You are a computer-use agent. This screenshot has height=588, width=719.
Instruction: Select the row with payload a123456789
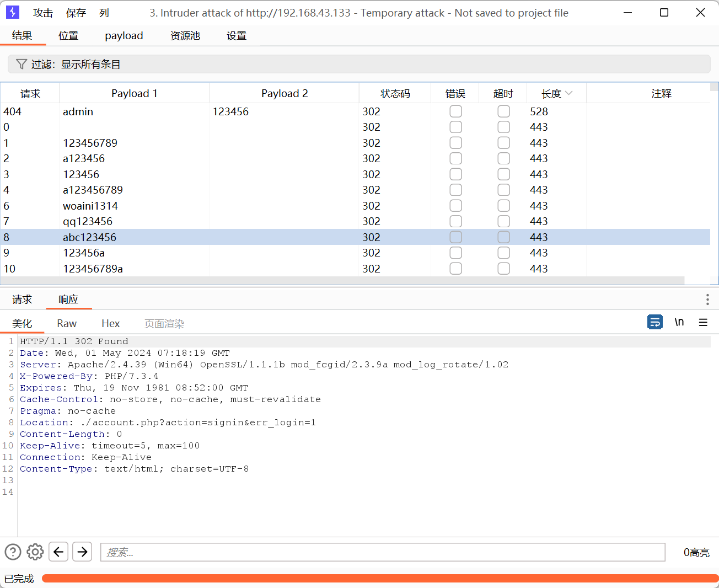(356, 190)
